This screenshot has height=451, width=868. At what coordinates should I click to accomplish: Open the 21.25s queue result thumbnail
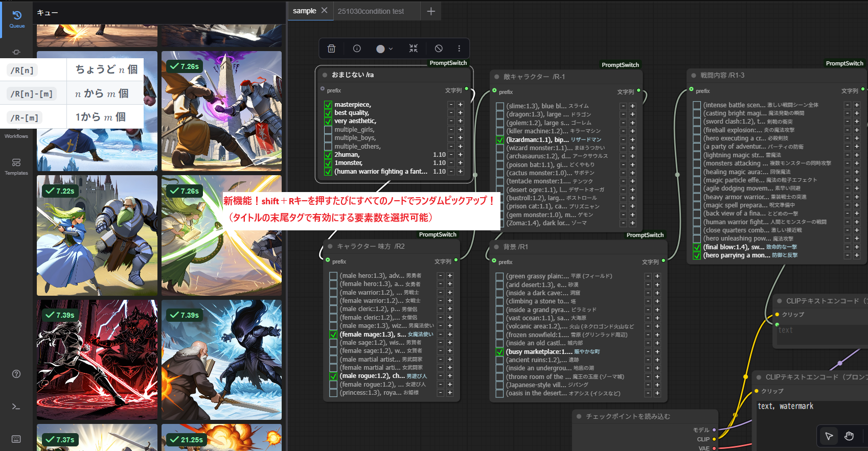[221, 437]
